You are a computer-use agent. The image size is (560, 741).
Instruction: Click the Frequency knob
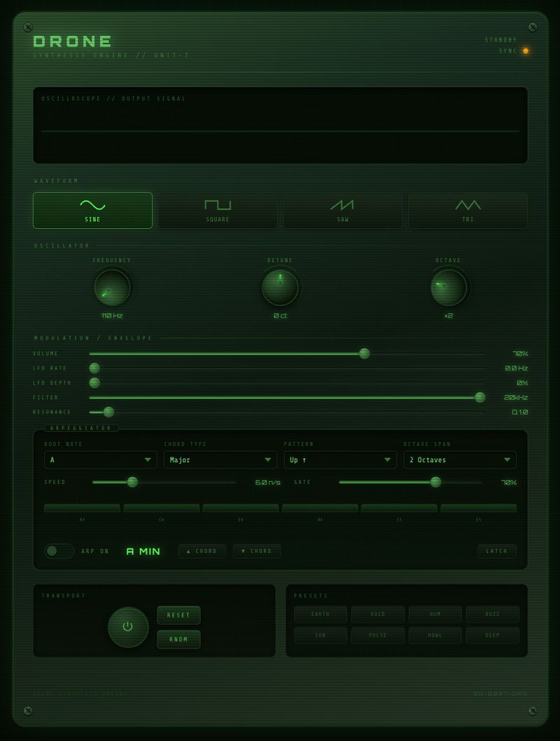tap(112, 288)
